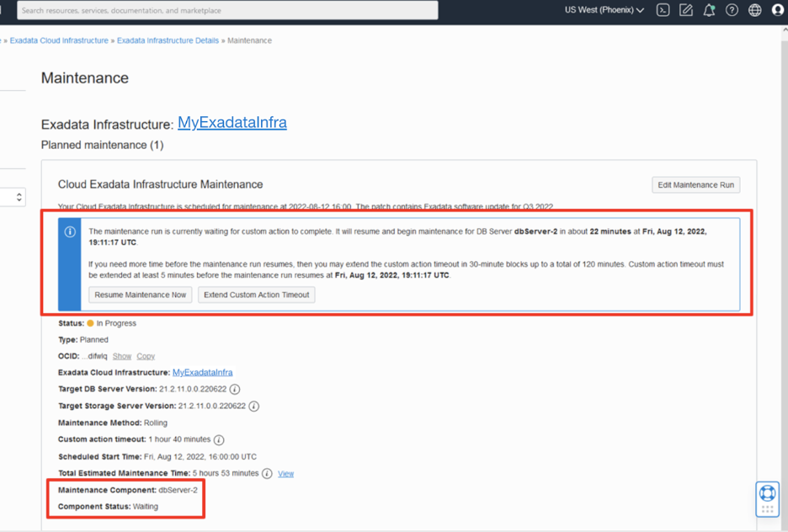Click the Planned maintenance (1) heading
This screenshot has height=532, width=788.
(103, 145)
